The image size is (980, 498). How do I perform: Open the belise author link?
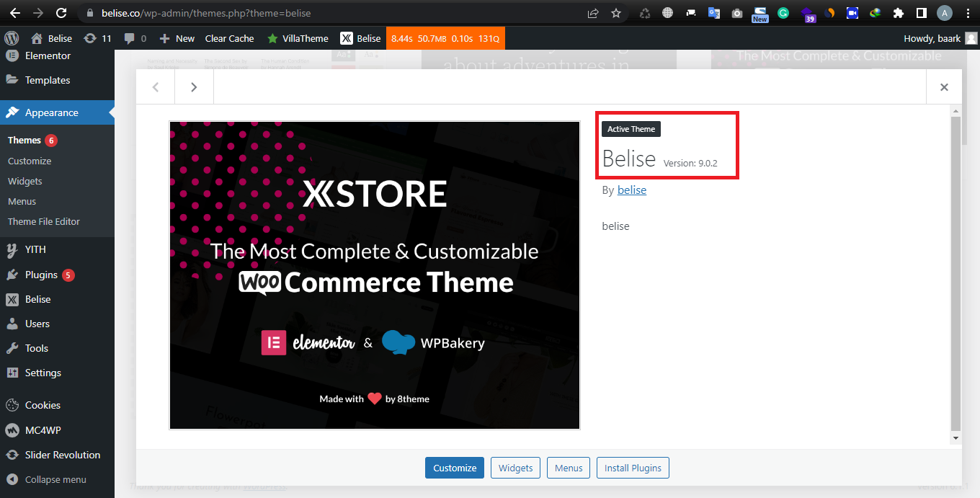pyautogui.click(x=632, y=190)
